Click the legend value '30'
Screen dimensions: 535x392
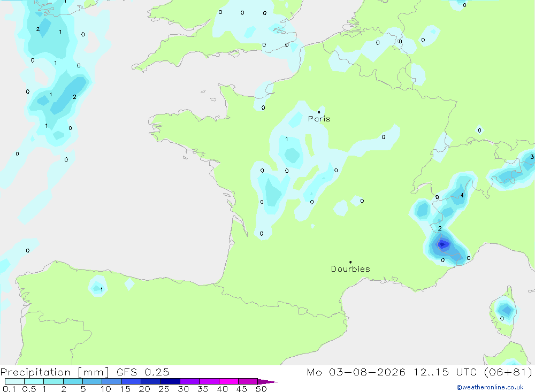pos(184,389)
